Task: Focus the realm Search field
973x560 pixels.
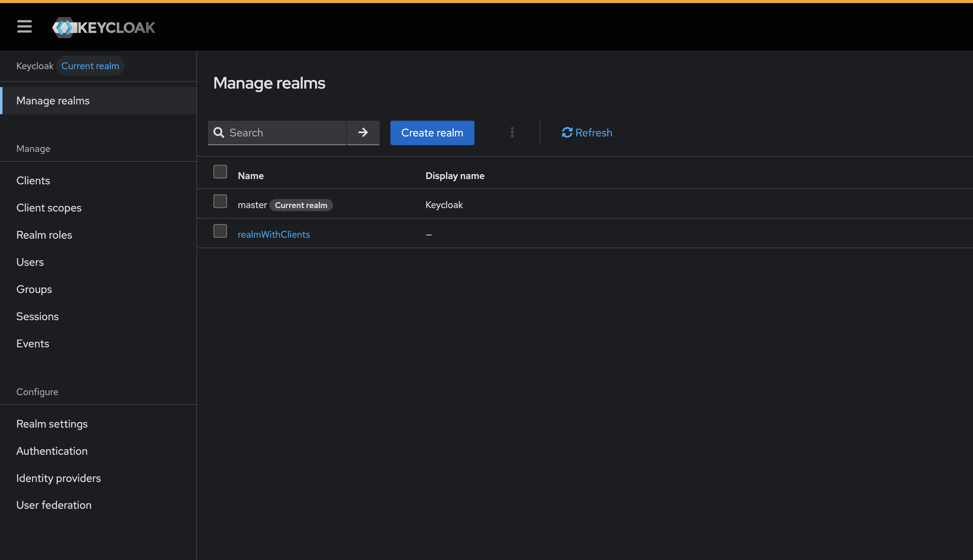Action: coord(285,133)
